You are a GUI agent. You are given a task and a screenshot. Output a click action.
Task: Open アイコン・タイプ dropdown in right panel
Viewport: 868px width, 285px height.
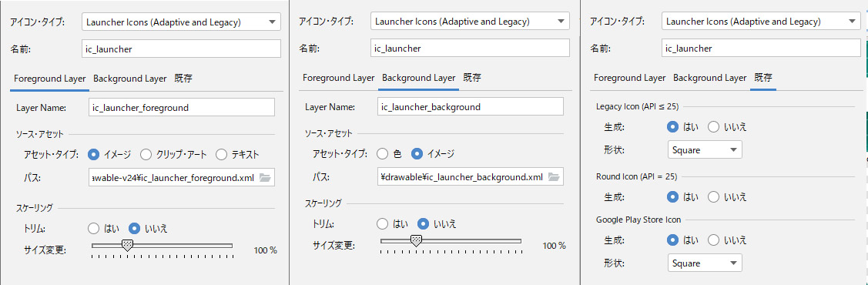pos(761,22)
